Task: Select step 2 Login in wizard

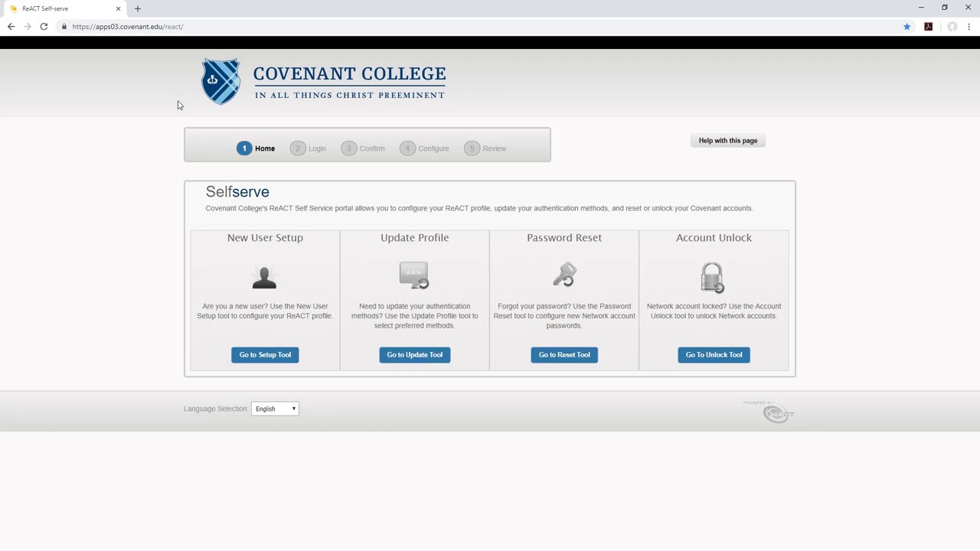Action: pyautogui.click(x=309, y=148)
